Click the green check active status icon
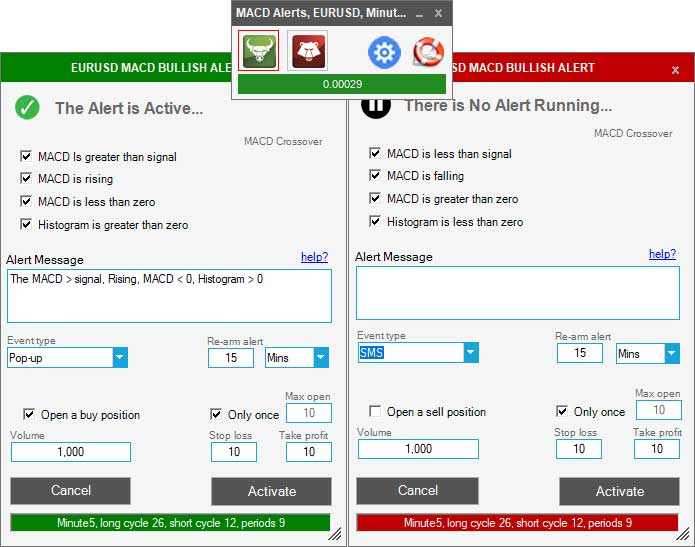Viewport: 695px width, 547px height. pos(27,108)
